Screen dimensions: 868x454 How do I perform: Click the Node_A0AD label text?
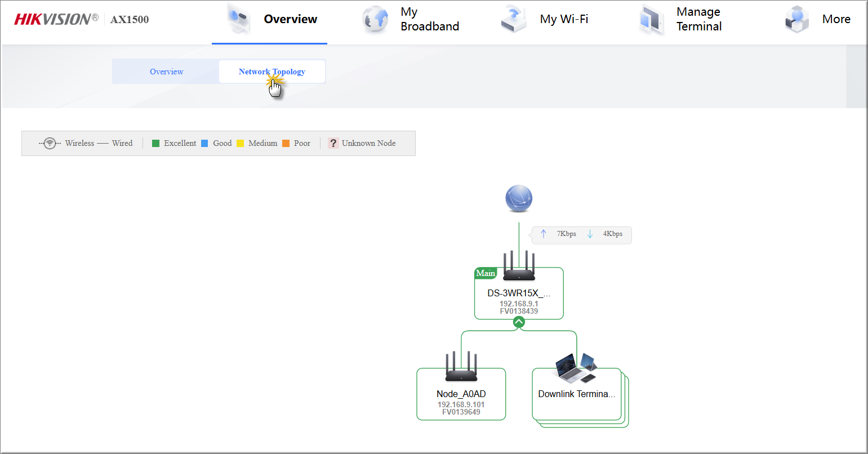point(461,394)
